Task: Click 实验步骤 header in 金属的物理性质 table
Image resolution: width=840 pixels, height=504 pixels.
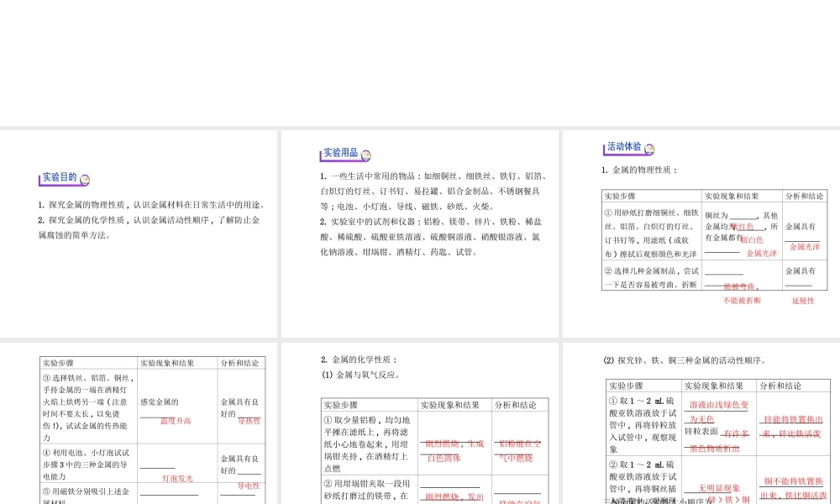Action: (621, 197)
